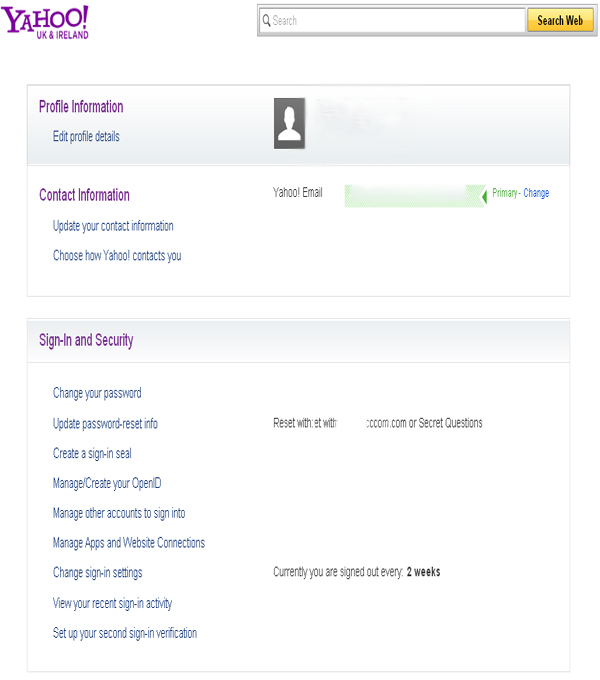This screenshot has width=600, height=680.
Task: Click the search magnifier icon
Action: tap(266, 20)
